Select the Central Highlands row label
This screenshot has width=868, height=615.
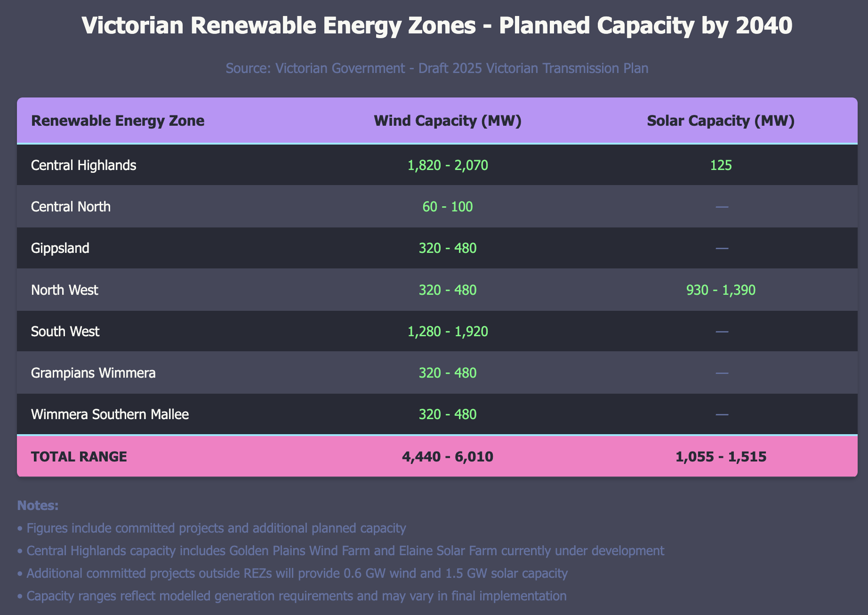pyautogui.click(x=83, y=165)
